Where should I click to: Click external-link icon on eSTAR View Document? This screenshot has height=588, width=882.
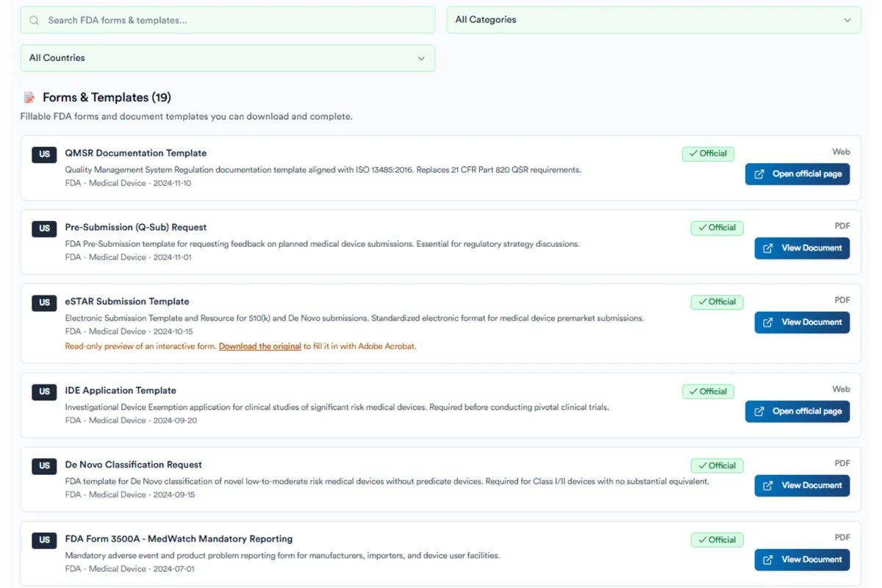768,323
